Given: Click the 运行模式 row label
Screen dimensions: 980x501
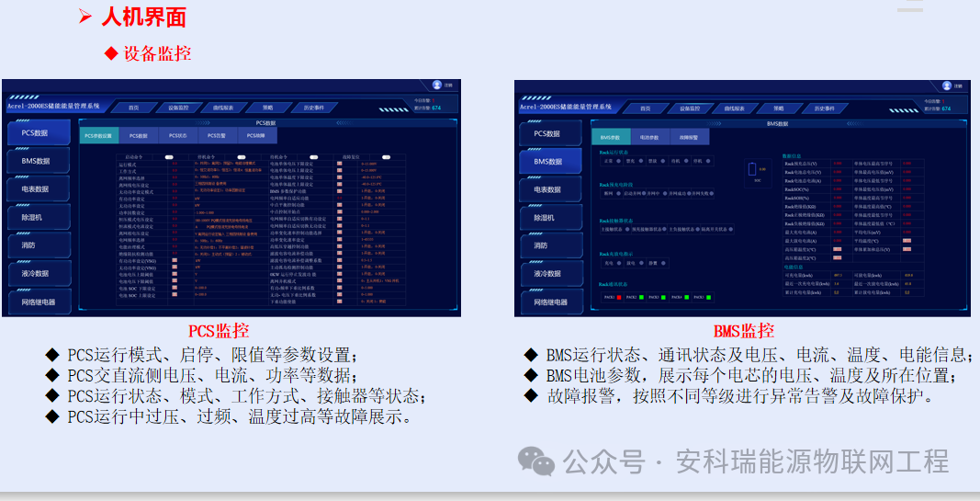Looking at the screenshot, I should tap(128, 165).
